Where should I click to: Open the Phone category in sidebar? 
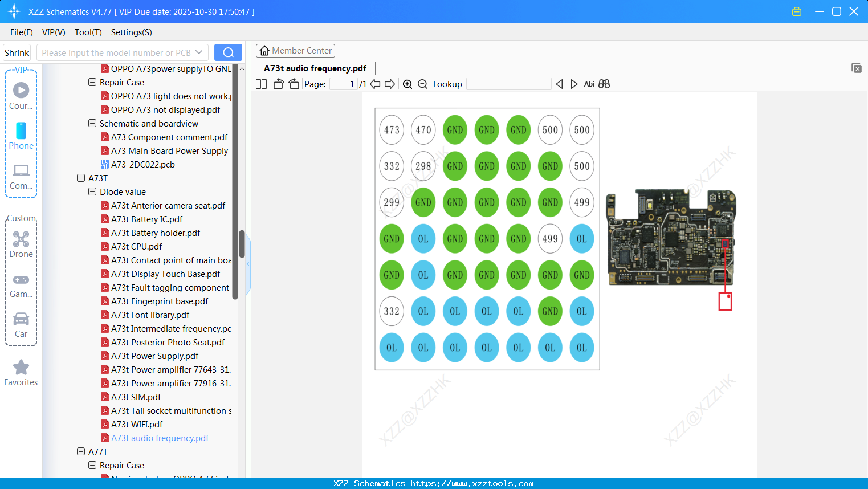pos(21,136)
